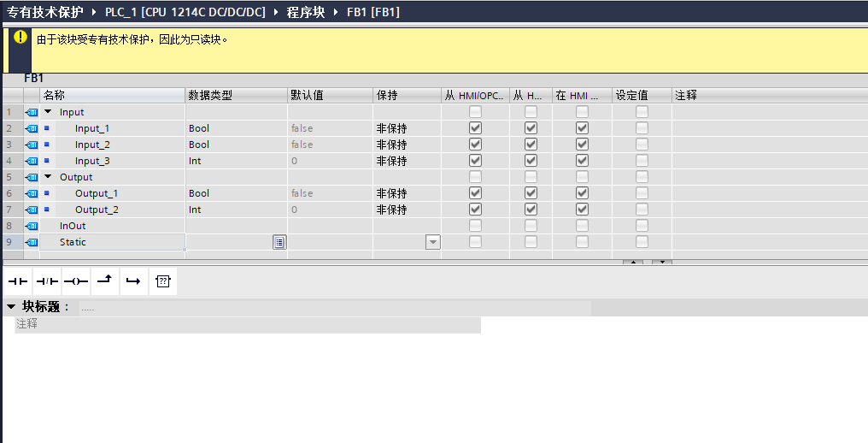Toggle HMI/OPC accessible checkbox for Input_2
The width and height of the screenshot is (868, 443).
click(475, 145)
